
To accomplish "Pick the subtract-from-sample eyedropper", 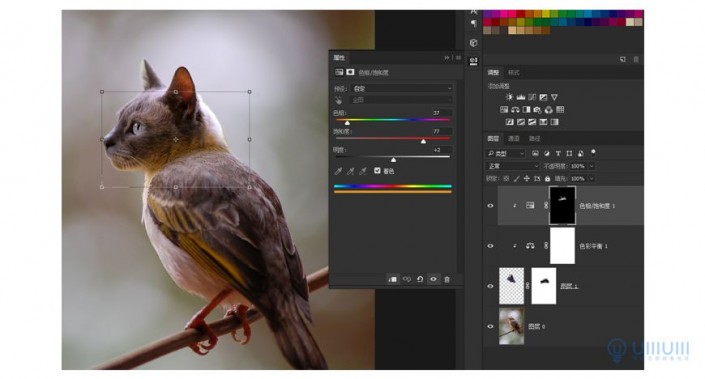I will (x=362, y=171).
